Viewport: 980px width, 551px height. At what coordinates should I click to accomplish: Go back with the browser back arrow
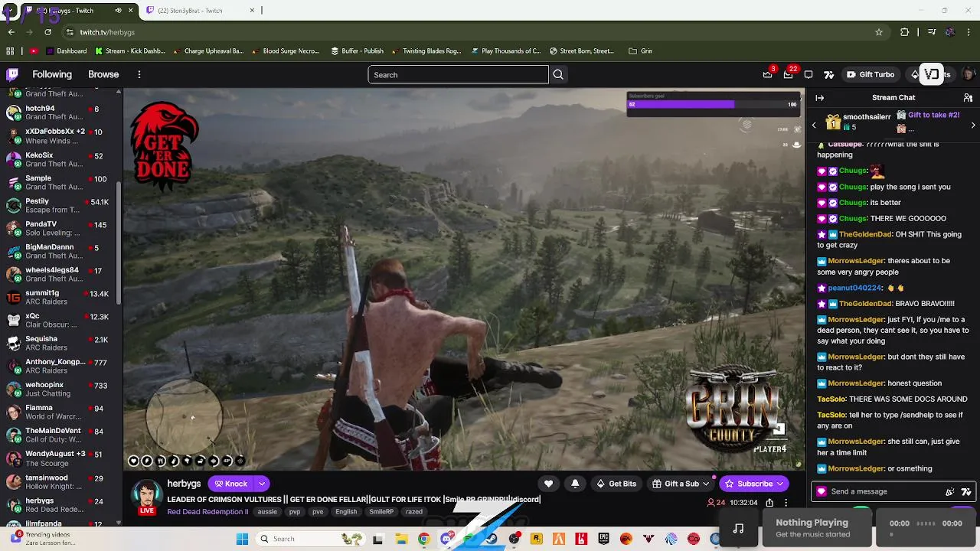(x=11, y=32)
